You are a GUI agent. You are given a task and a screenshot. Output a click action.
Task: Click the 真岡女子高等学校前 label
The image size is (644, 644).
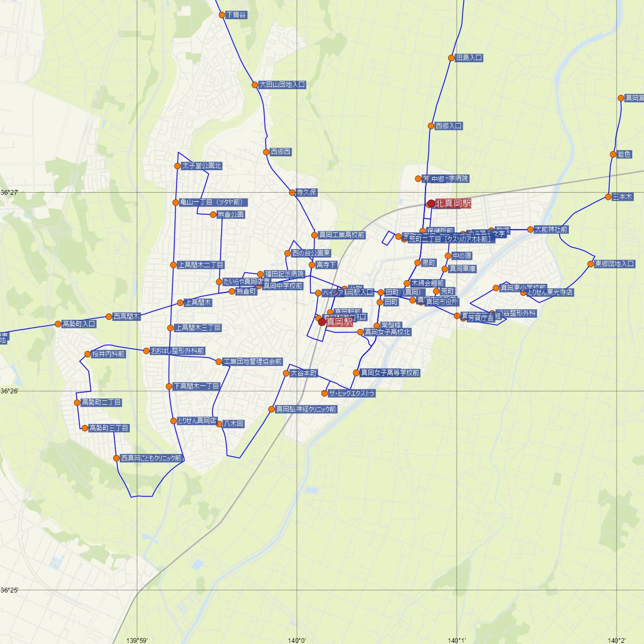coord(390,372)
